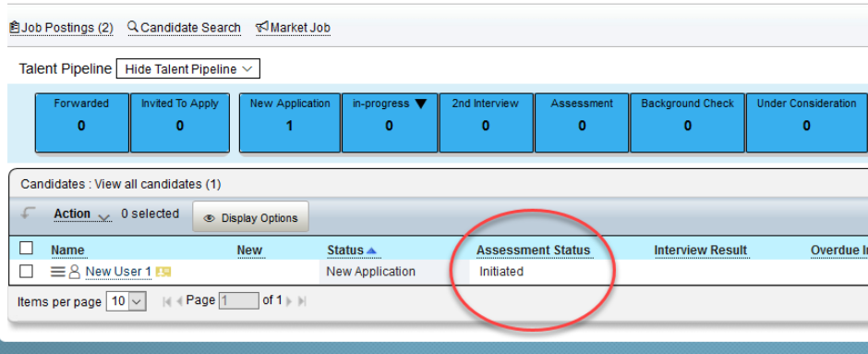Open Candidate Search
Screen dimensions: 868x354
point(184,28)
